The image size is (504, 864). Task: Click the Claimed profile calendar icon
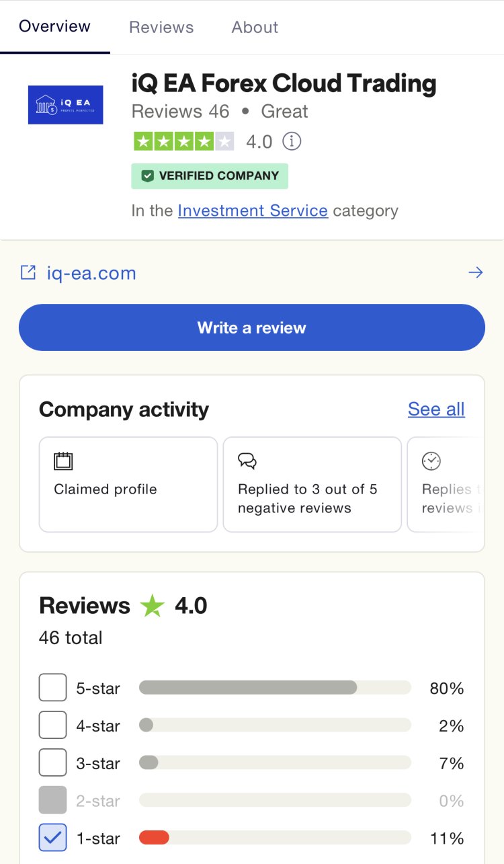point(63,461)
